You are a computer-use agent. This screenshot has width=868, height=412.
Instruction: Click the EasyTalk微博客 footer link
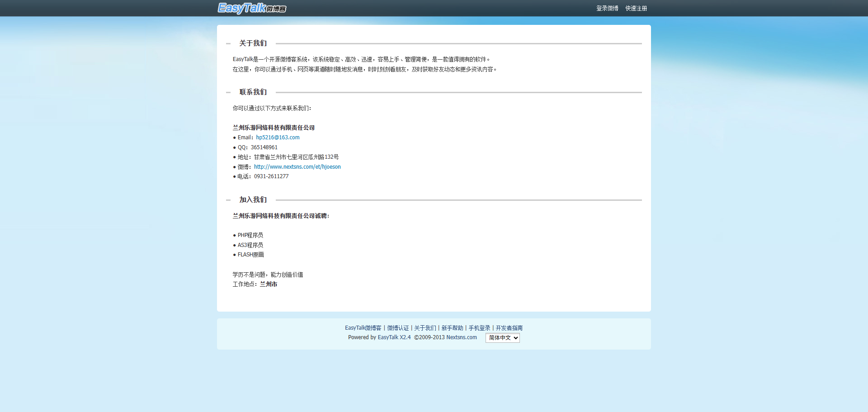[363, 328]
